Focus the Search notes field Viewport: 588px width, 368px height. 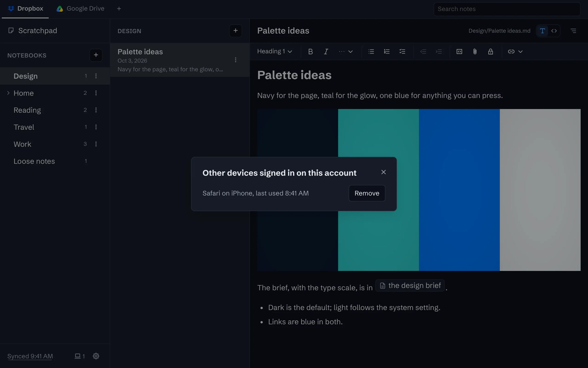pyautogui.click(x=507, y=9)
